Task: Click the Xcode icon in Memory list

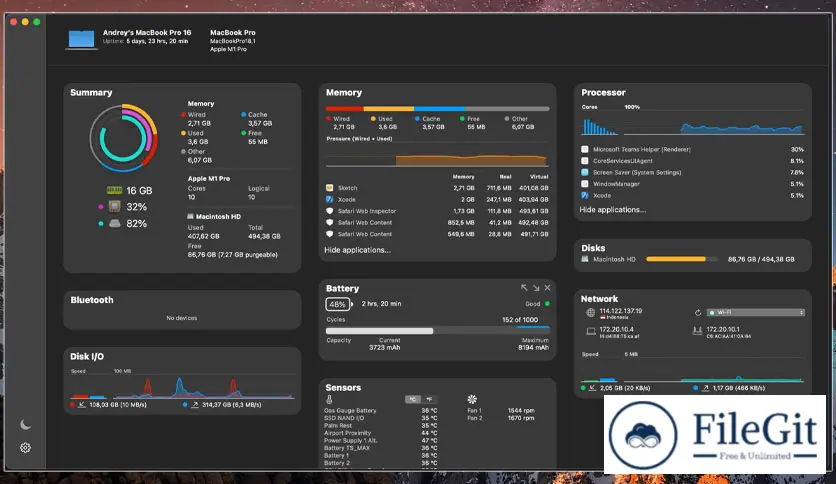Action: pyautogui.click(x=329, y=199)
